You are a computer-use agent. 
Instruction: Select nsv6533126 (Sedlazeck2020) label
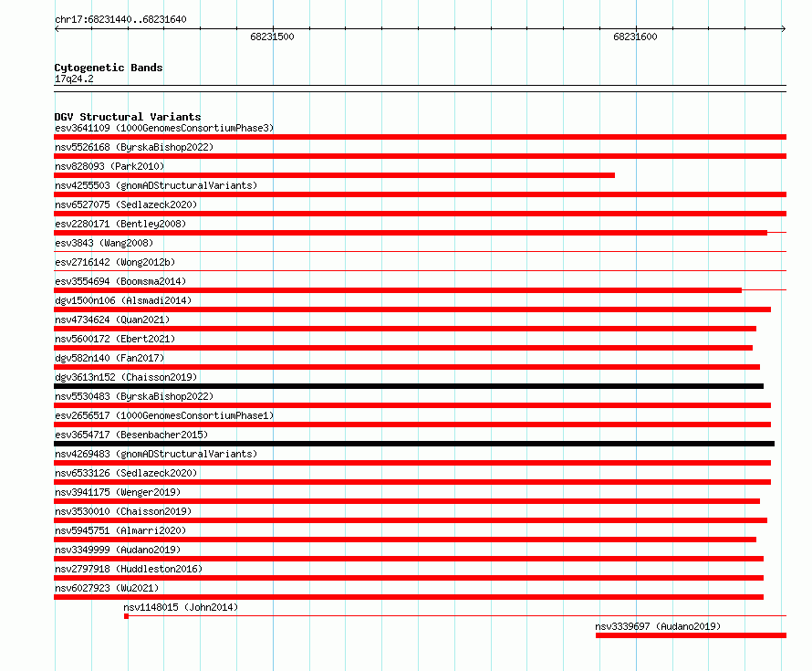126,473
